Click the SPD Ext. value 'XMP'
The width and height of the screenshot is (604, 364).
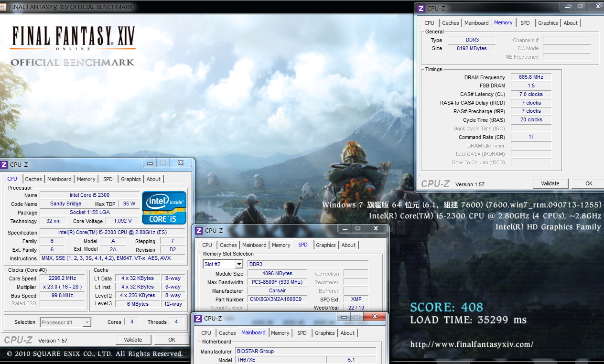point(356,300)
